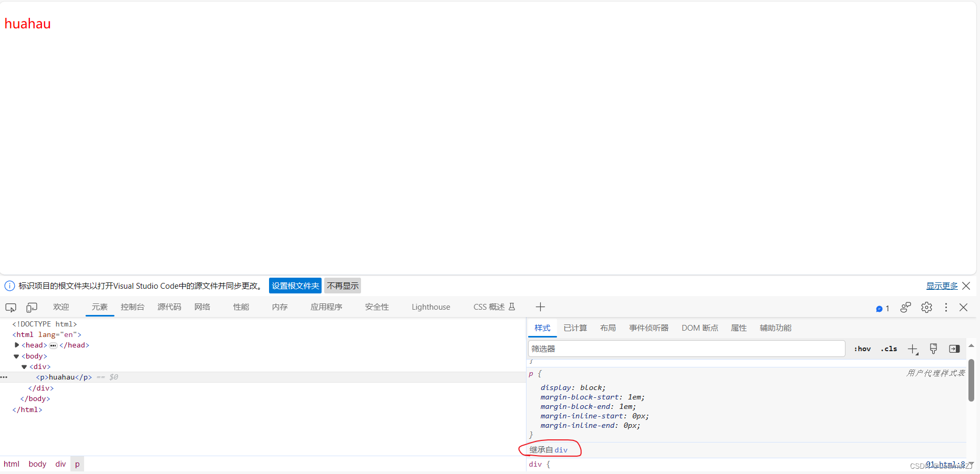Toggle the rendering emulation icon beside the plus
Screen dimensions: 980x474
point(933,349)
